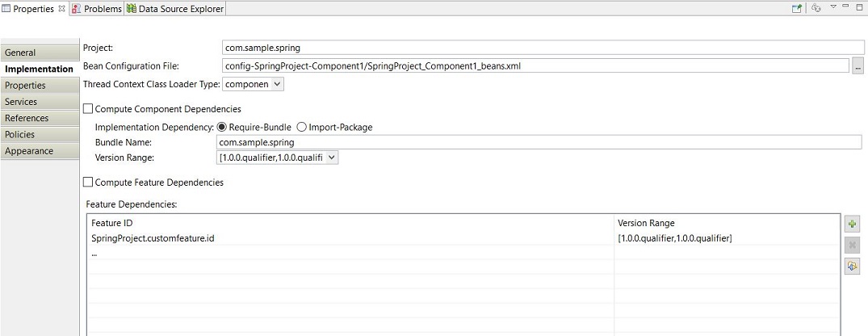Click the pin view icon in Properties toolbar

coord(797,8)
